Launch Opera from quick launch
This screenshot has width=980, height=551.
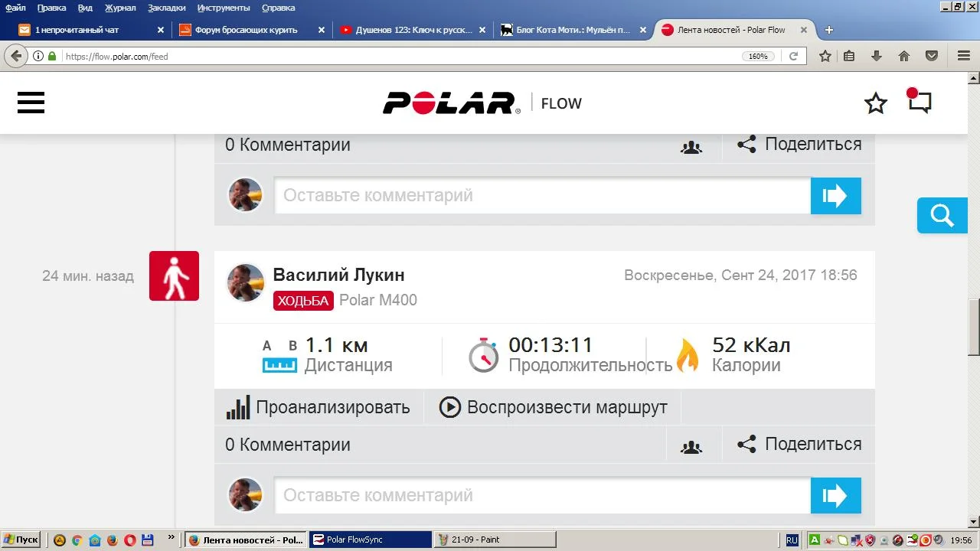point(129,540)
